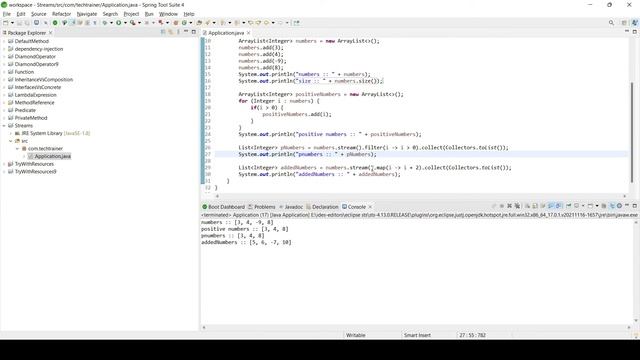Click the Display Selected Console icon
The image size is (640, 360).
click(576, 206)
